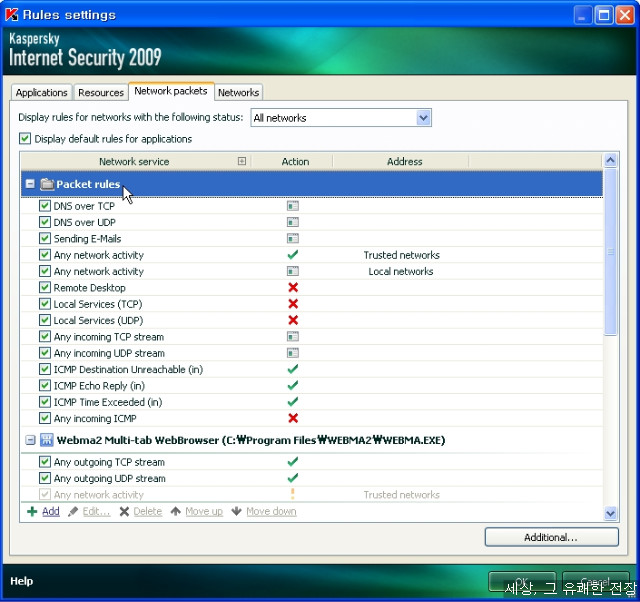Image resolution: width=640 pixels, height=602 pixels.
Task: Click the action icon for Sending E-Mails
Action: [293, 239]
